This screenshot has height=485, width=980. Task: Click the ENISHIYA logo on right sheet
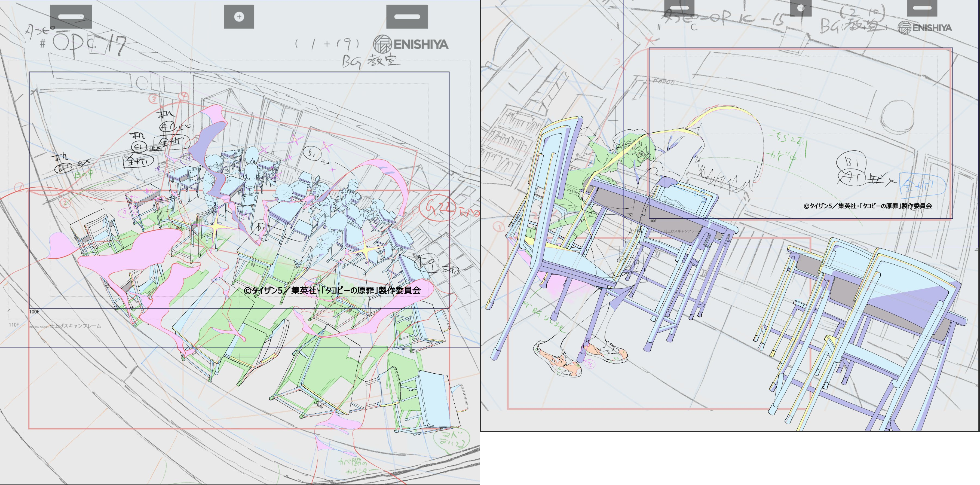coord(925,28)
